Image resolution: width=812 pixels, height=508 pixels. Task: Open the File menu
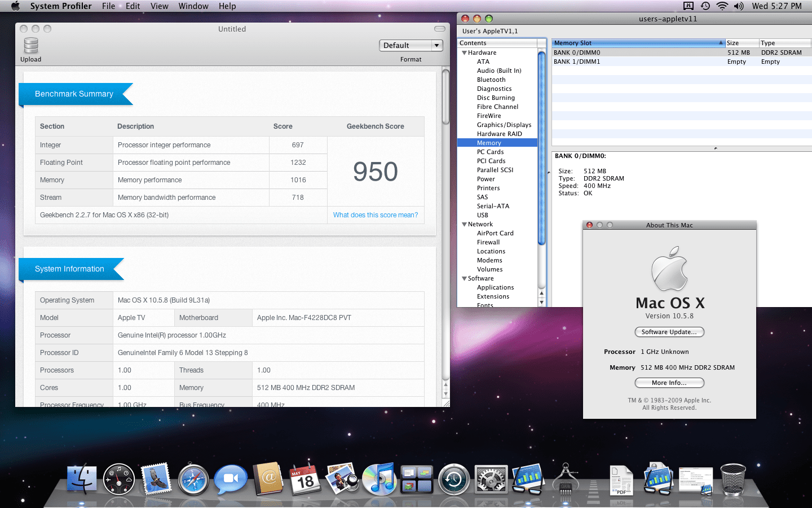(x=108, y=6)
